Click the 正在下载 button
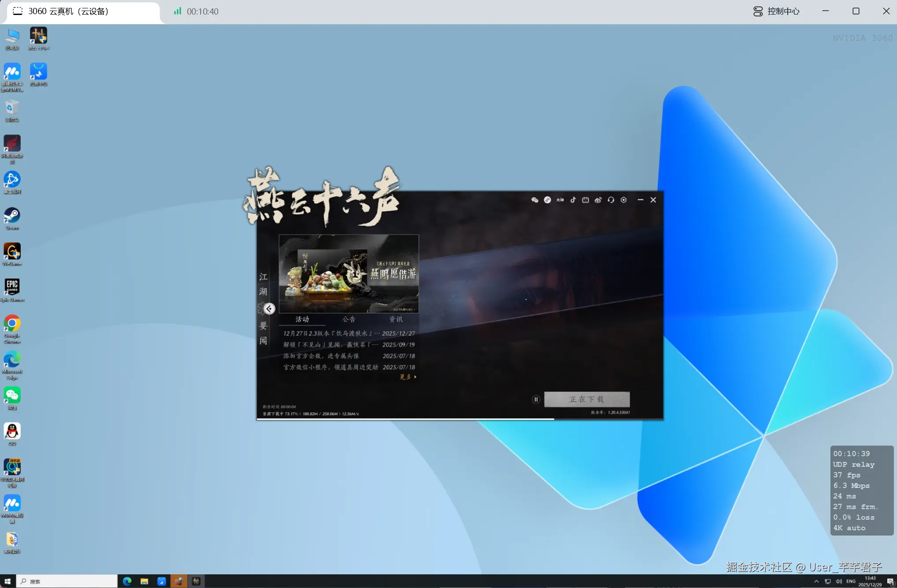Screen dimensions: 897x588 click(587, 399)
